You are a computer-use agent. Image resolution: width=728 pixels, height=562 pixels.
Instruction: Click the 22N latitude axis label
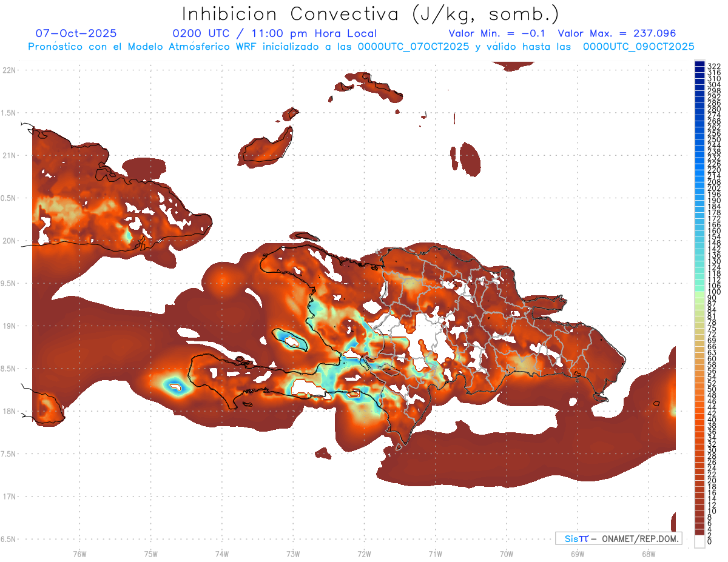pos(9,70)
